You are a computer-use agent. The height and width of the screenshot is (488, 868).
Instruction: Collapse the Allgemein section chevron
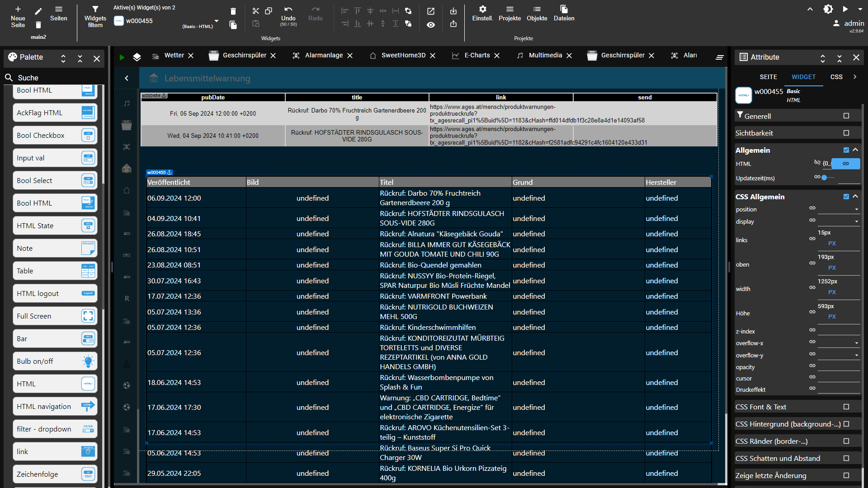pos(855,150)
